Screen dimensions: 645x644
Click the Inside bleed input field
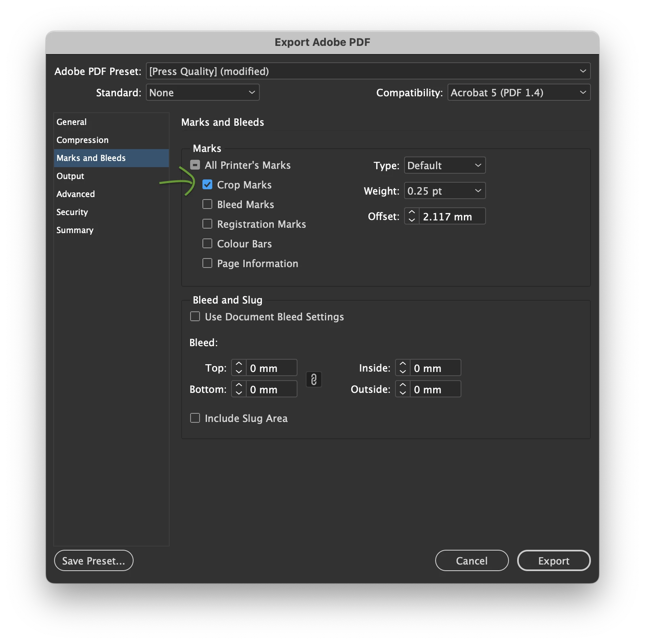click(x=435, y=368)
